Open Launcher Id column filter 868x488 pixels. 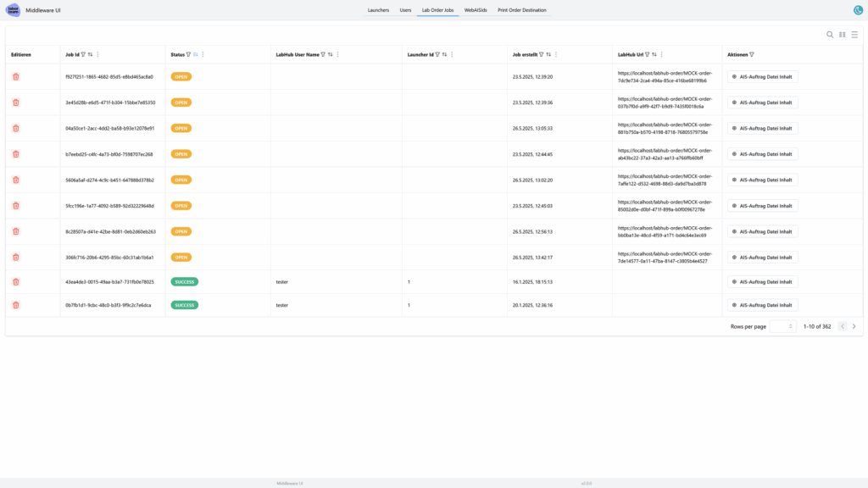[437, 55]
